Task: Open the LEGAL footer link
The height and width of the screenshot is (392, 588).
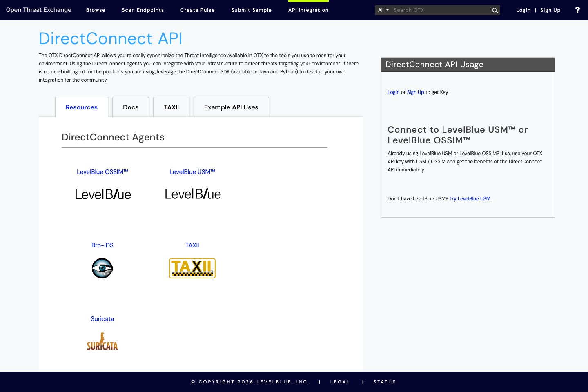Action: click(340, 381)
